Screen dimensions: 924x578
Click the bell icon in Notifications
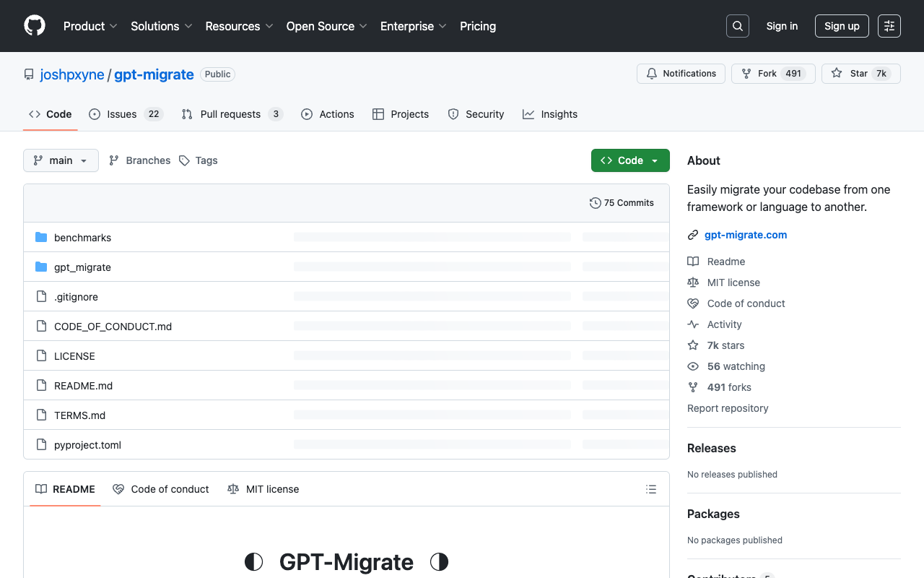tap(652, 74)
